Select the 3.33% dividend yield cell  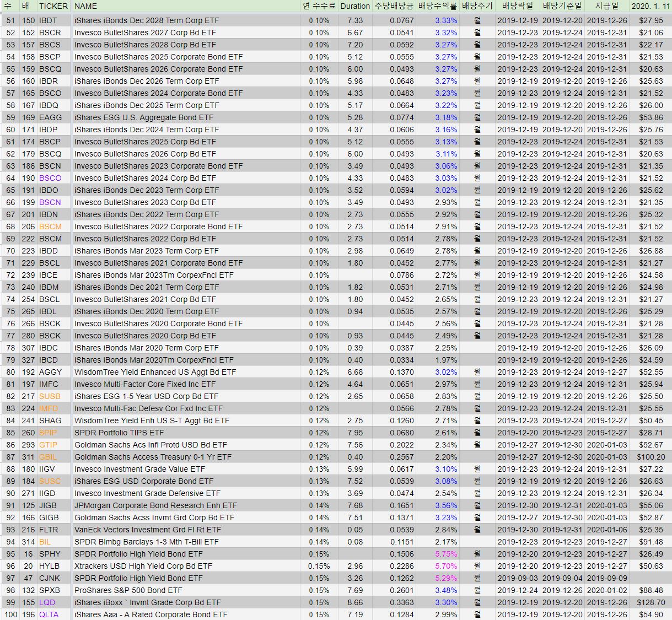(446, 20)
